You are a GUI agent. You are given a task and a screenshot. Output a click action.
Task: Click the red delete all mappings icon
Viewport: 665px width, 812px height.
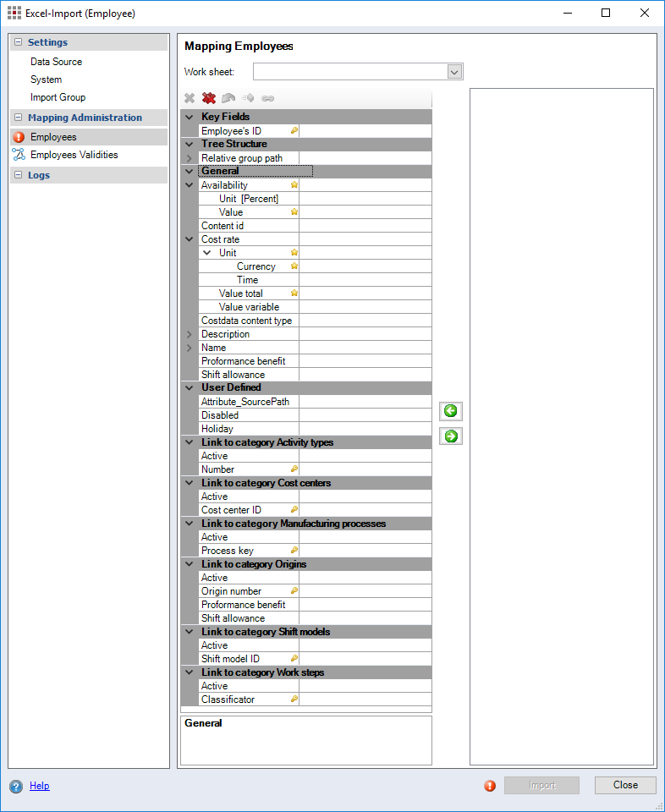[x=208, y=98]
